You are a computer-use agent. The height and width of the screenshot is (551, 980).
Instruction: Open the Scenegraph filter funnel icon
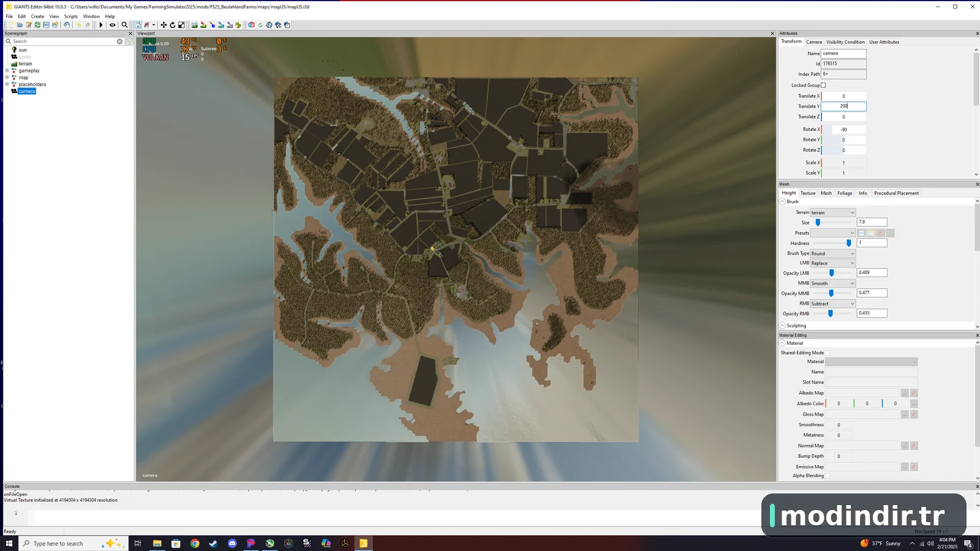click(129, 42)
